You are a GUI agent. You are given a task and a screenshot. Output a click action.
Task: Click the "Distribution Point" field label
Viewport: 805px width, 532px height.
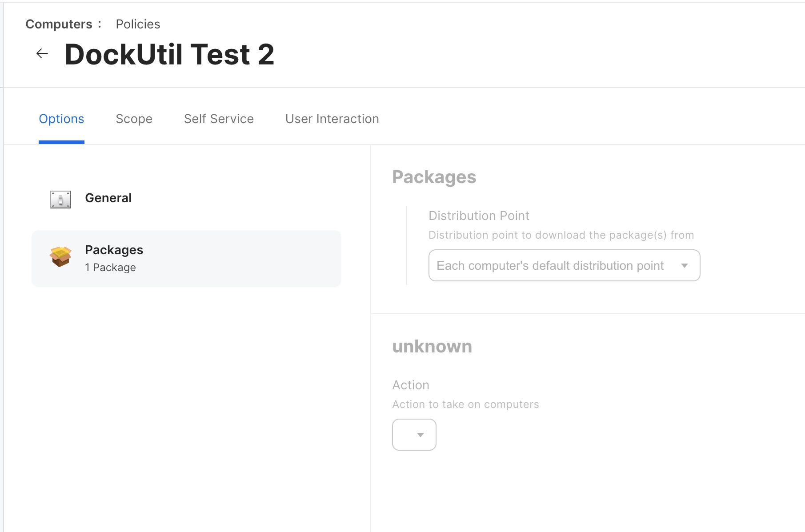coord(479,216)
